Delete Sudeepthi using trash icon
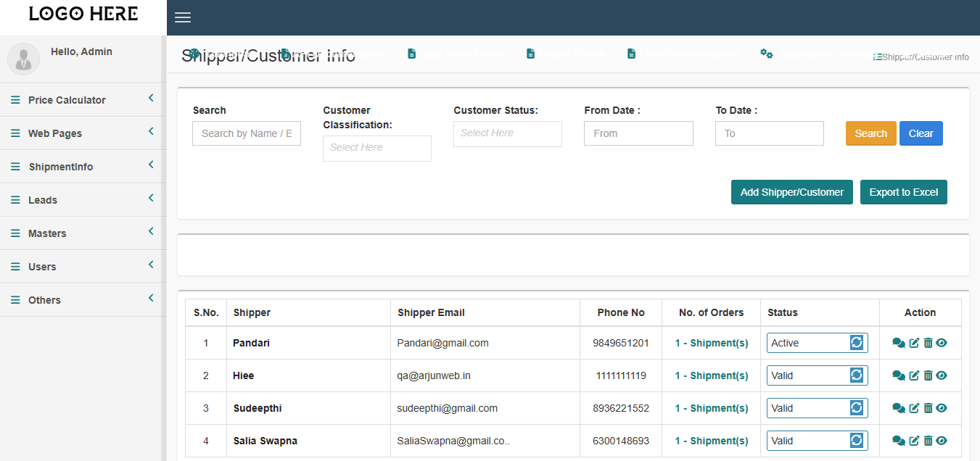Viewport: 980px width, 461px height. [928, 409]
